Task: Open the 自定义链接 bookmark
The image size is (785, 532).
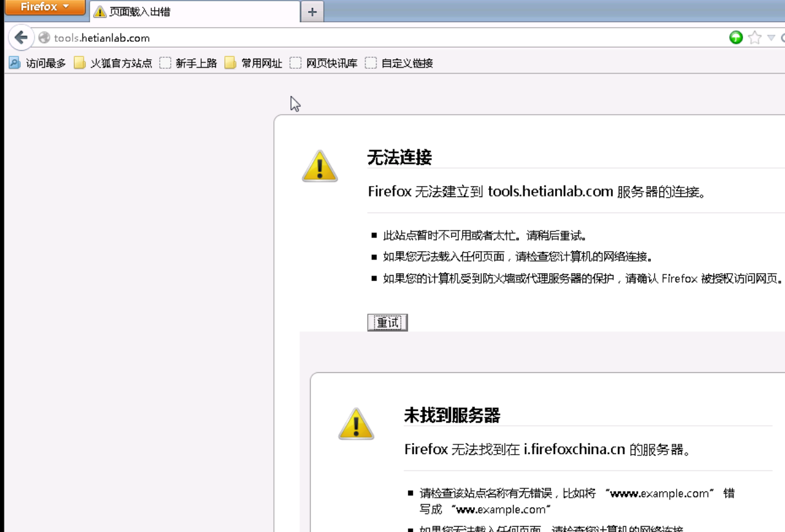Action: (399, 63)
